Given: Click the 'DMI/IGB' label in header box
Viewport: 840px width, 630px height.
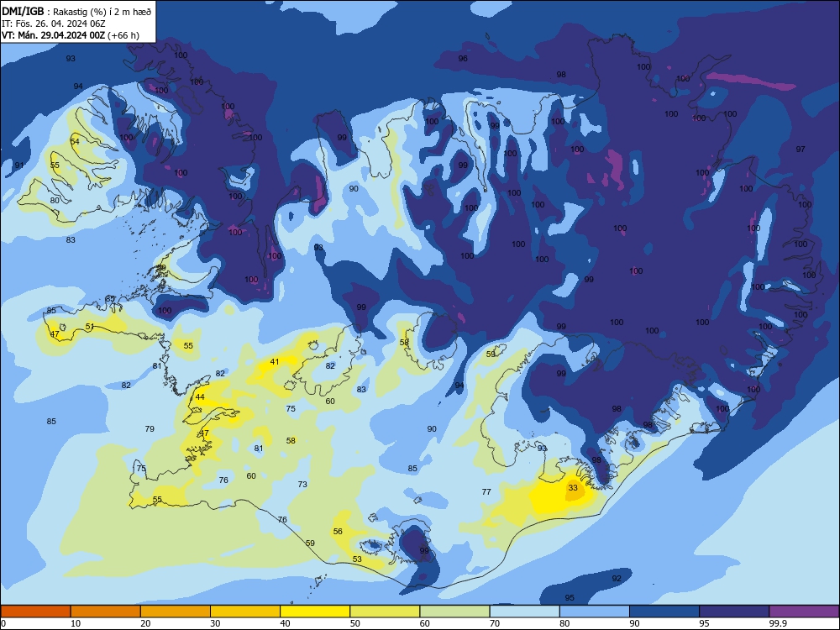Looking at the screenshot, I should (x=23, y=12).
